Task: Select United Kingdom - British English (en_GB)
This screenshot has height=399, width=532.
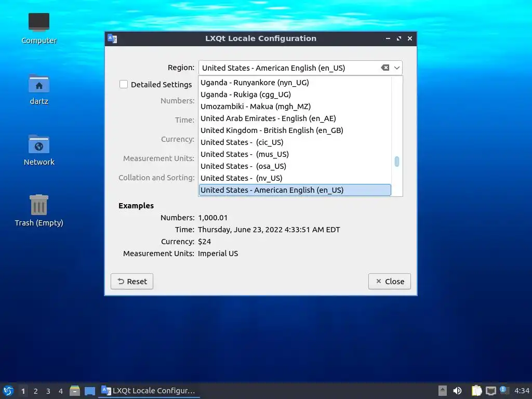Action: coord(295,130)
